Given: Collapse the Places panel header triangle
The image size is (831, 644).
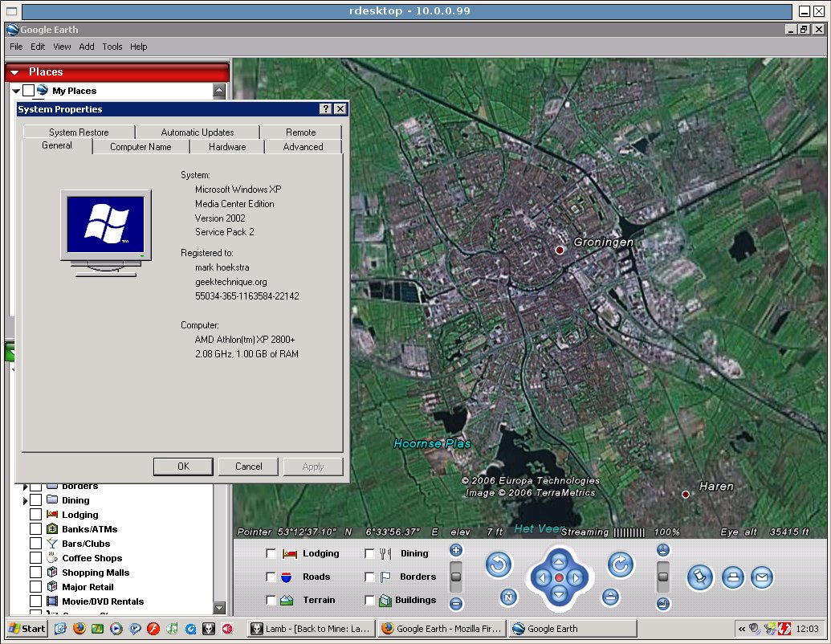Looking at the screenshot, I should click(14, 72).
